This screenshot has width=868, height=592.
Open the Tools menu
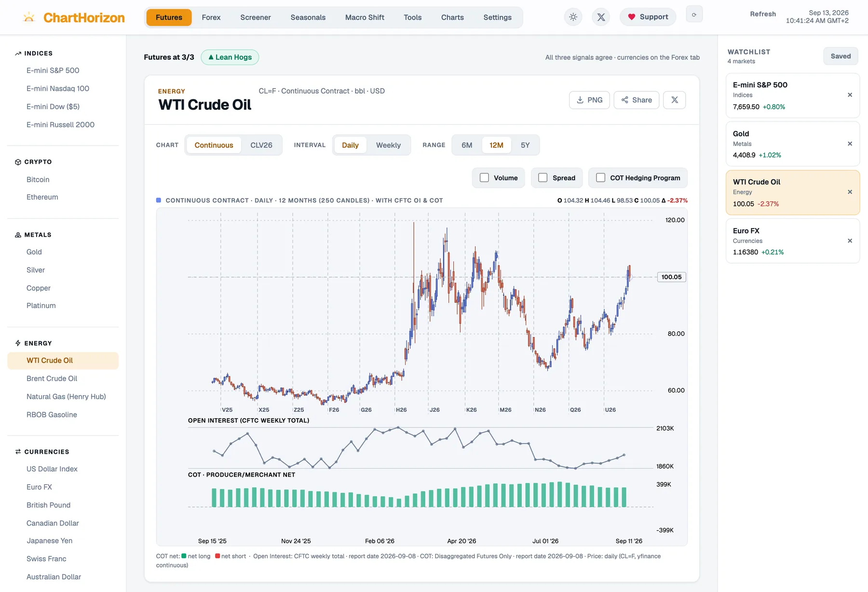point(413,17)
